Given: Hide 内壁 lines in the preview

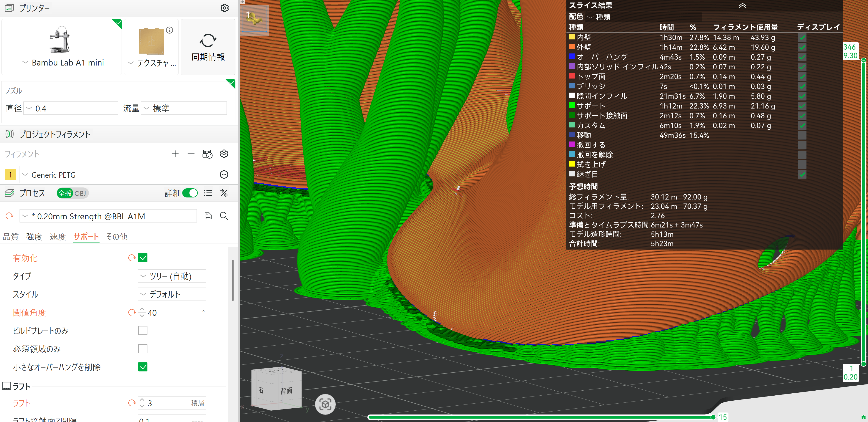Looking at the screenshot, I should 802,38.
